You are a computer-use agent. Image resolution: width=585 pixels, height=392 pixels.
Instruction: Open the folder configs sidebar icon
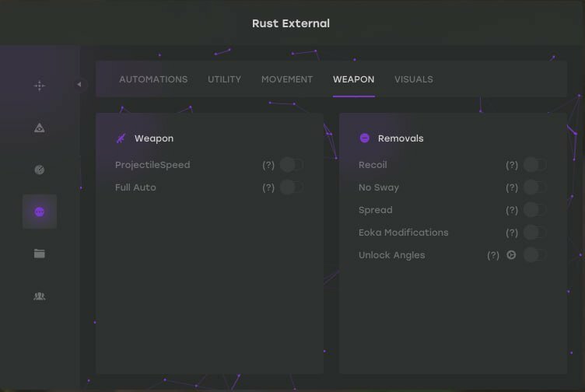pos(40,254)
